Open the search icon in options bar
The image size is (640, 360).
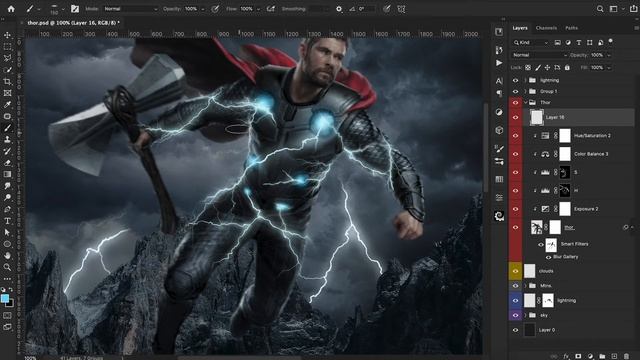[600, 9]
